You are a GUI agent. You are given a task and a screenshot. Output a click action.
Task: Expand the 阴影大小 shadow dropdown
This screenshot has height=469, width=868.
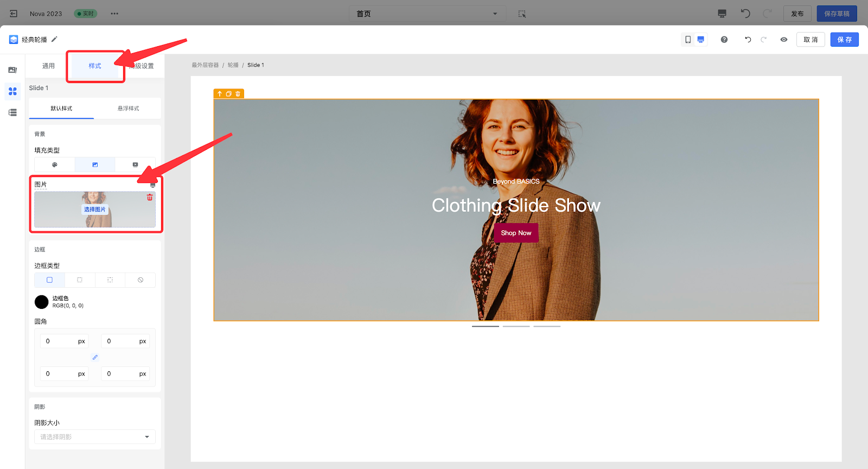(x=95, y=437)
